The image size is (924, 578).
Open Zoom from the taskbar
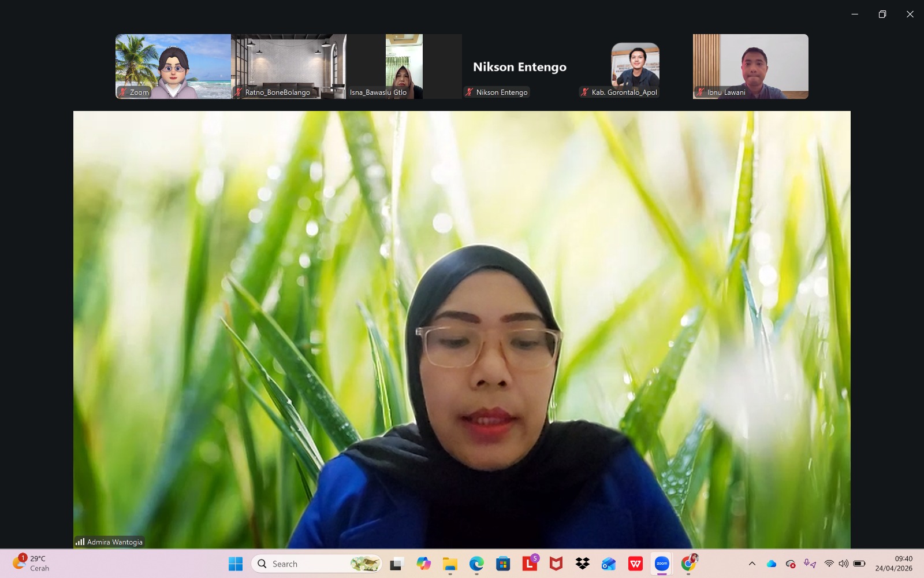662,564
